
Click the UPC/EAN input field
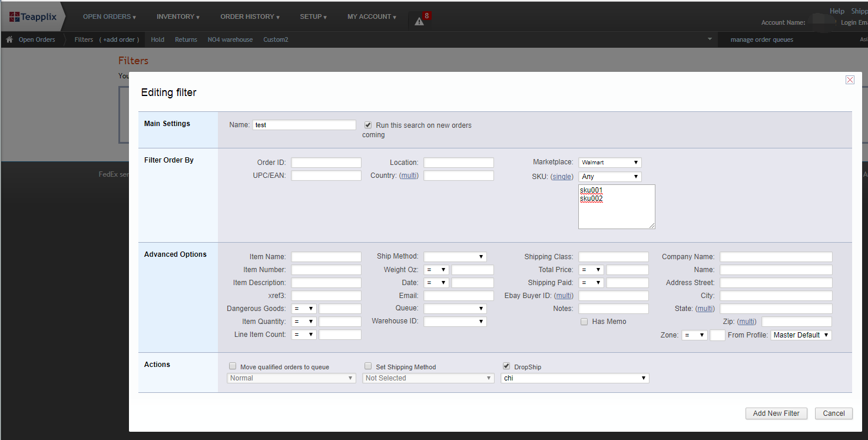326,176
